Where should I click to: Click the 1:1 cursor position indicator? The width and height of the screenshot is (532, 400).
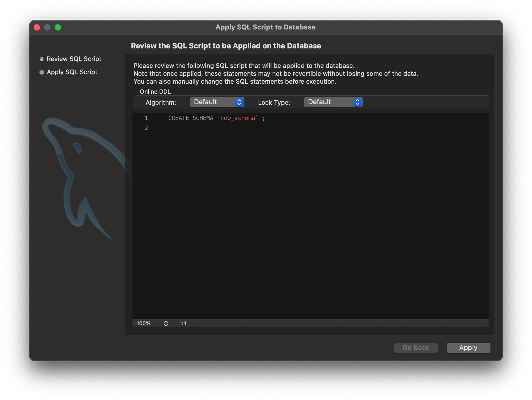tap(183, 323)
